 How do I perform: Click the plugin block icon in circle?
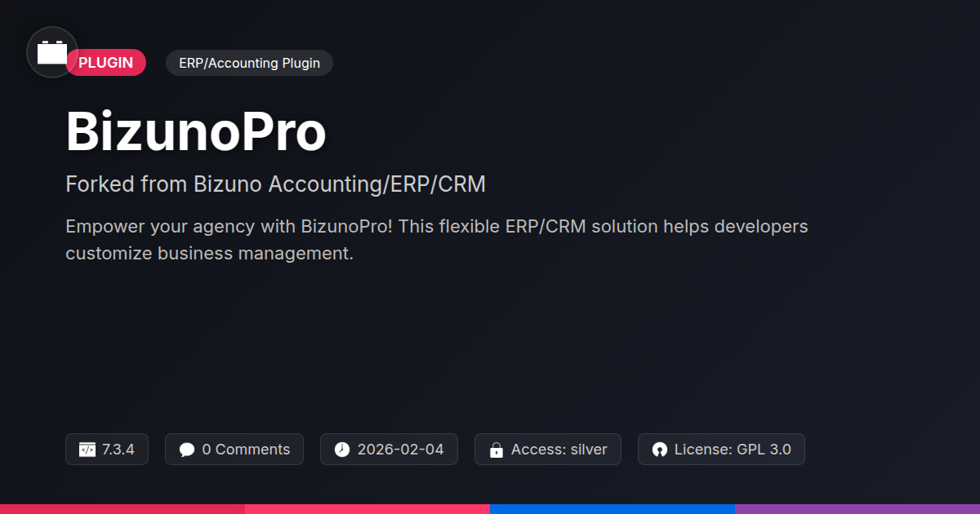(52, 52)
